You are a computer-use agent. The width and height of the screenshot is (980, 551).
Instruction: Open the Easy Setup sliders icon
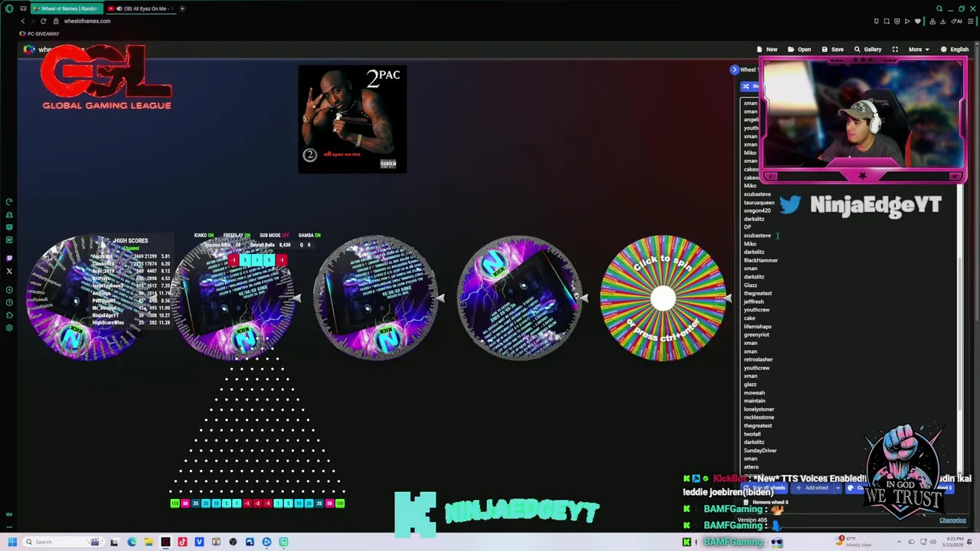point(970,21)
